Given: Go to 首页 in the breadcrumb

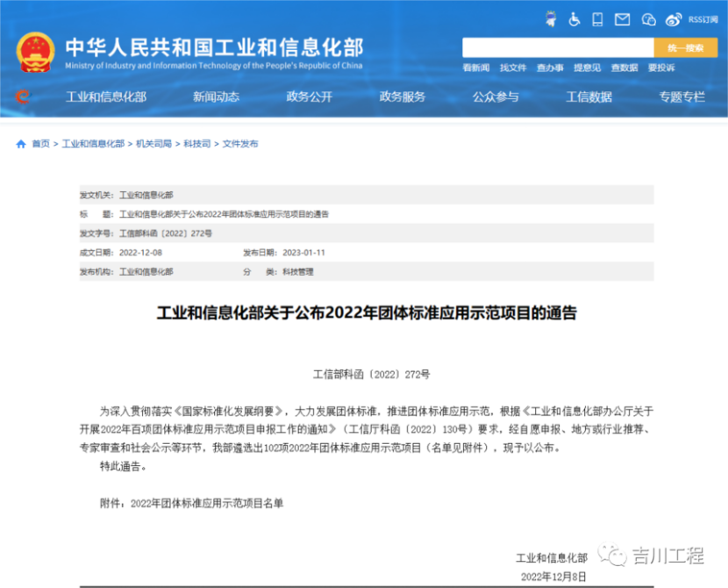Looking at the screenshot, I should (x=41, y=144).
